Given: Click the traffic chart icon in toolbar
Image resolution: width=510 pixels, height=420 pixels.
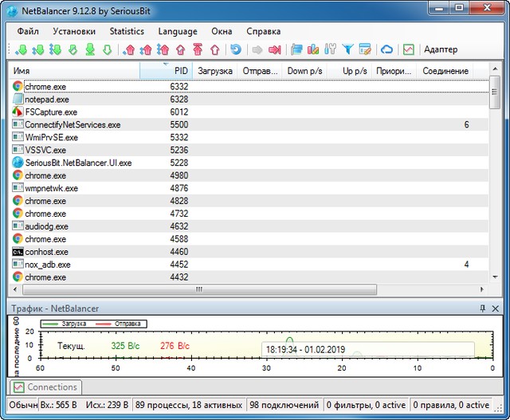Looking at the screenshot, I should click(408, 49).
